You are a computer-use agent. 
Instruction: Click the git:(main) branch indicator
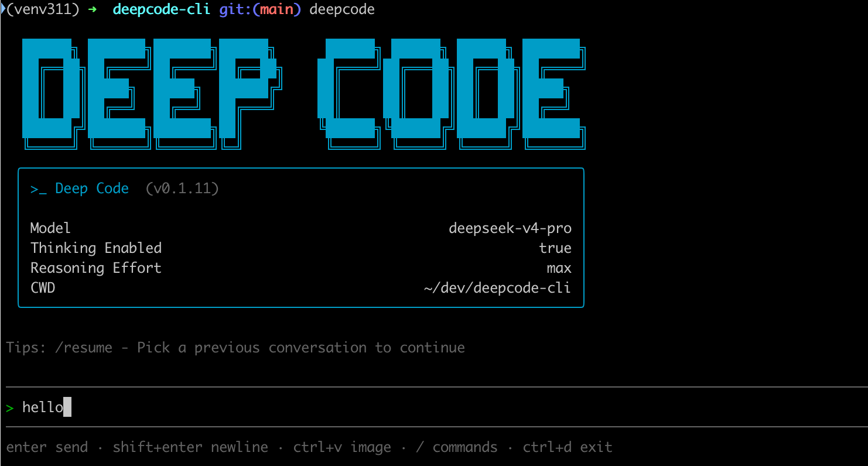click(x=260, y=10)
